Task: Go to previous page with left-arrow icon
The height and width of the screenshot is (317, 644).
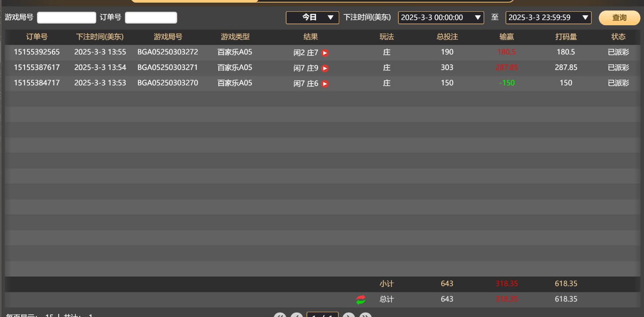Action: pyautogui.click(x=297, y=315)
